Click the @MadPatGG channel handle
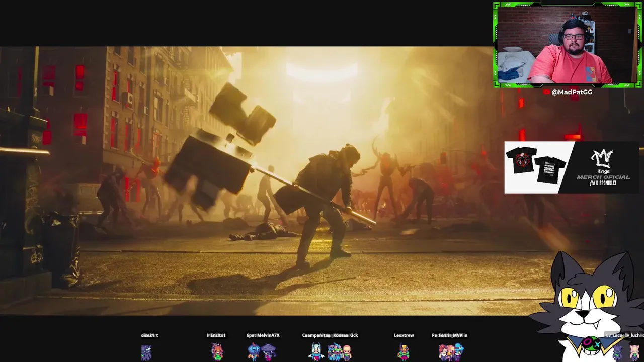The image size is (644, 362). [x=572, y=92]
